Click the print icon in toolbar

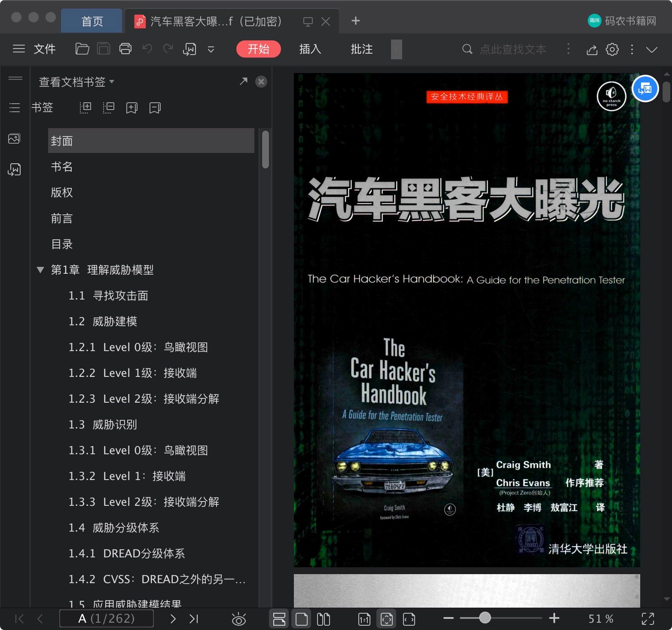125,49
